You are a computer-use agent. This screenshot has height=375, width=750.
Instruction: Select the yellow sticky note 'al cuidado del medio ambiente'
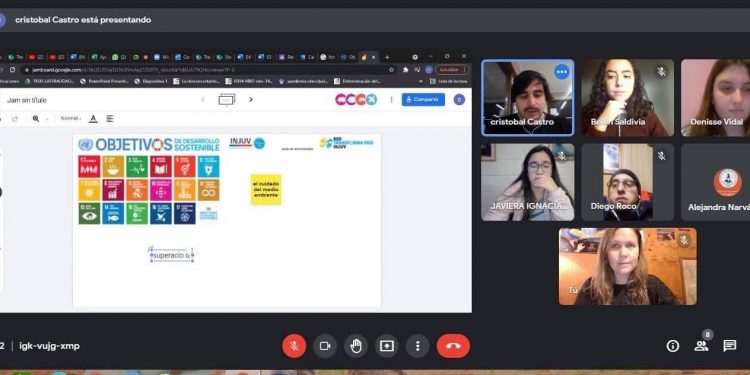coord(266,189)
